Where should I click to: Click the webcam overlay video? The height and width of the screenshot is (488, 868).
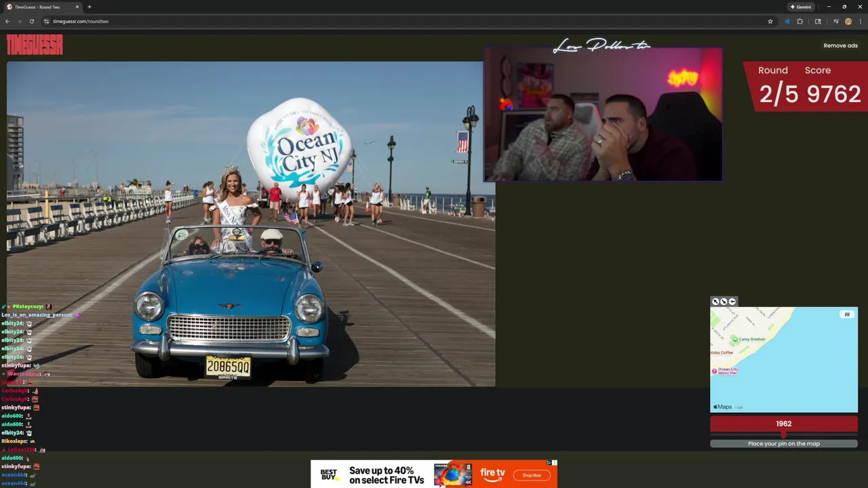[603, 115]
